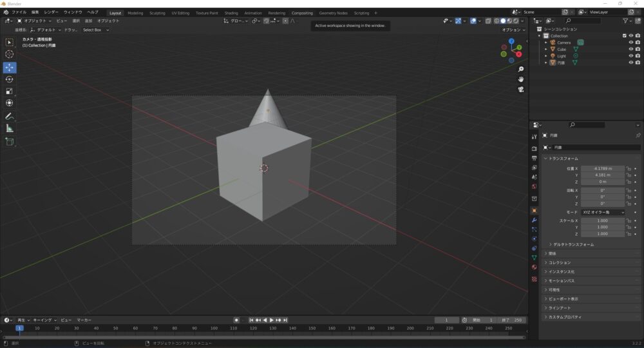Image resolution: width=644 pixels, height=348 pixels.
Task: Open the World properties tab
Action: (x=535, y=186)
